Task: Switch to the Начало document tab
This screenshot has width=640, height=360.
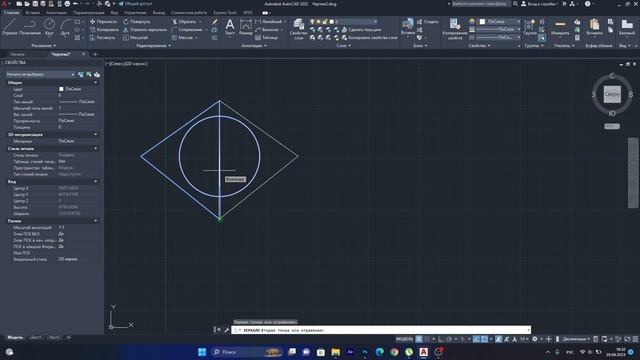Action: click(x=18, y=54)
